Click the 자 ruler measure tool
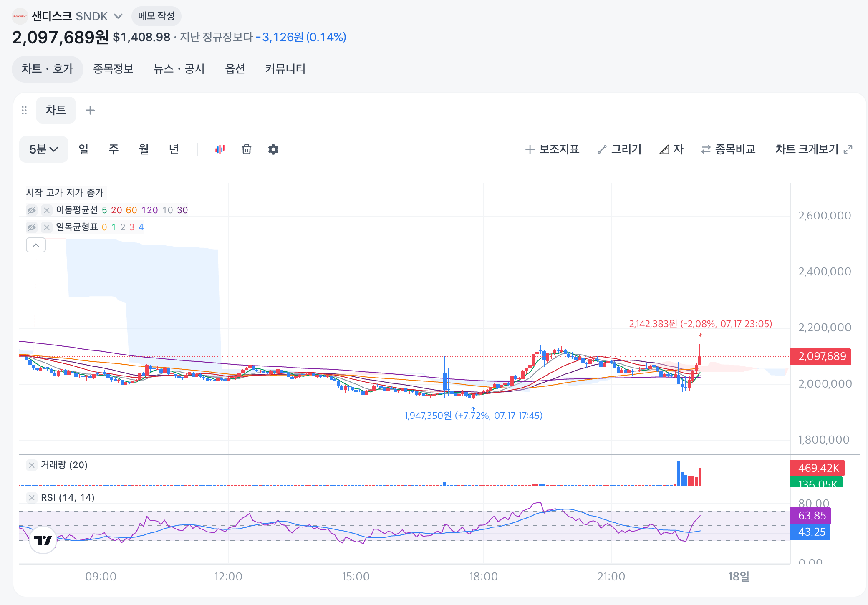Screen dimensions: 868x605 [x=671, y=149]
